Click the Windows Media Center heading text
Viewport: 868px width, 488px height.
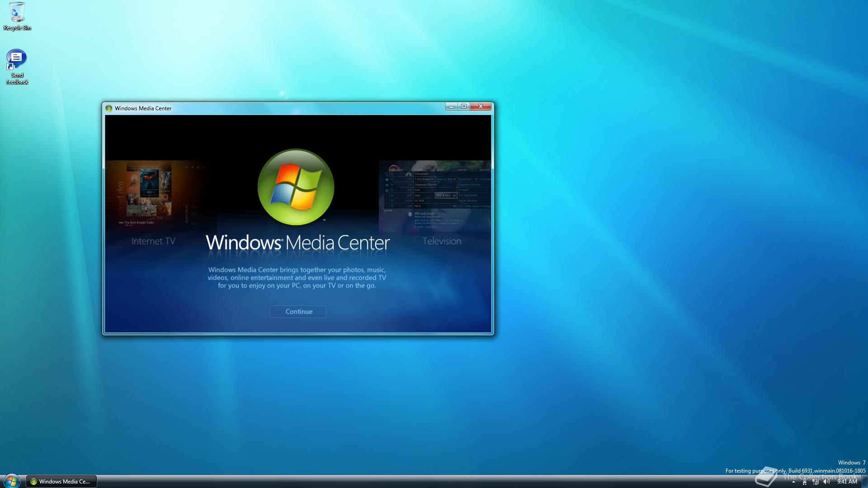point(298,243)
